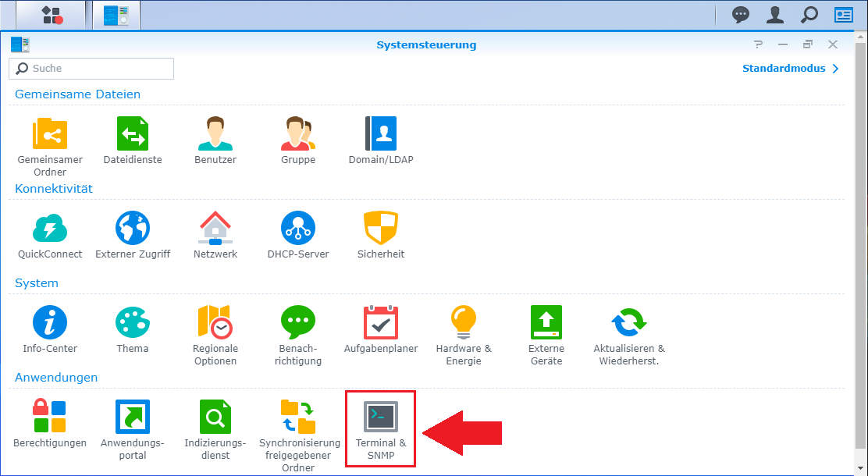Screen dimensions: 868x476
Task: Open the Sicherheit shield icon
Action: [x=381, y=228]
